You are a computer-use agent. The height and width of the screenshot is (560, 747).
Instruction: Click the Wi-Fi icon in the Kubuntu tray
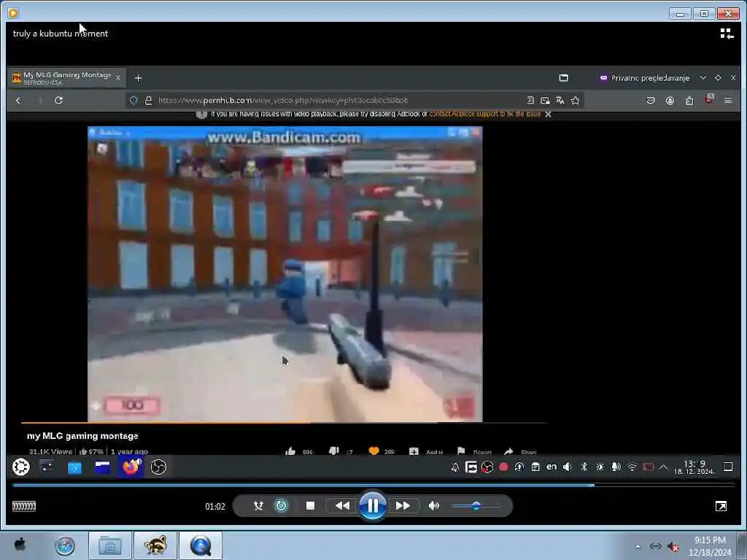tap(632, 467)
